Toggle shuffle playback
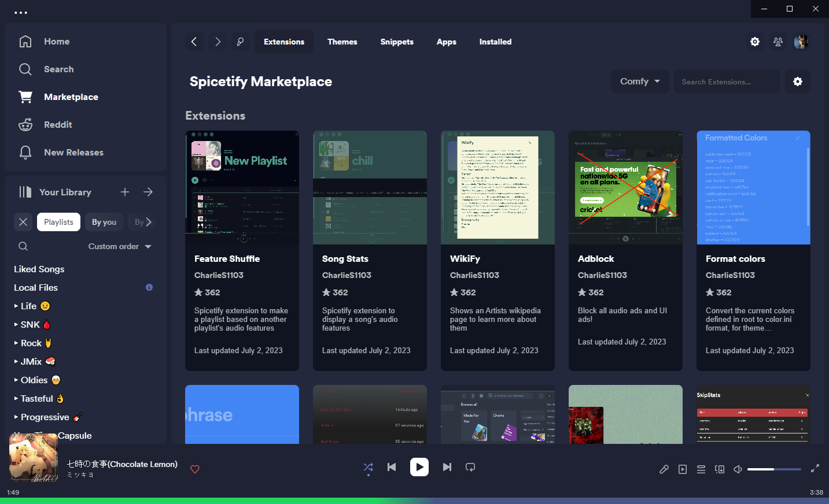The width and height of the screenshot is (829, 504). (369, 467)
